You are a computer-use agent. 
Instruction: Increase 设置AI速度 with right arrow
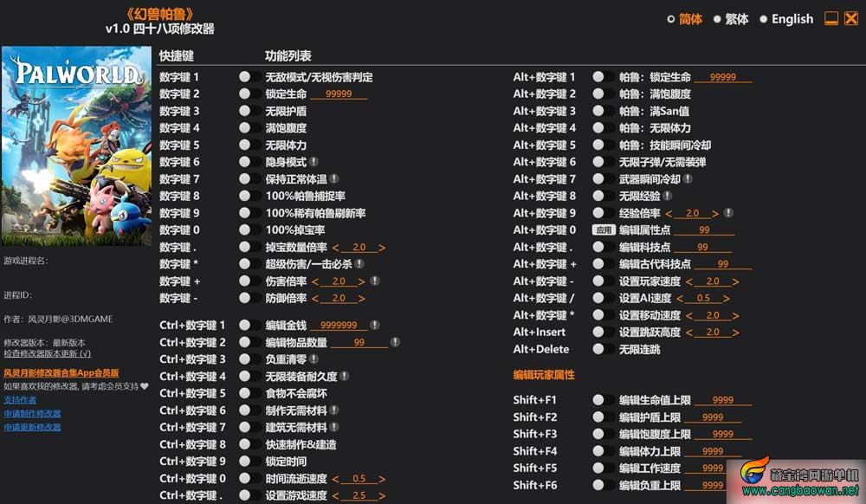pyautogui.click(x=727, y=299)
